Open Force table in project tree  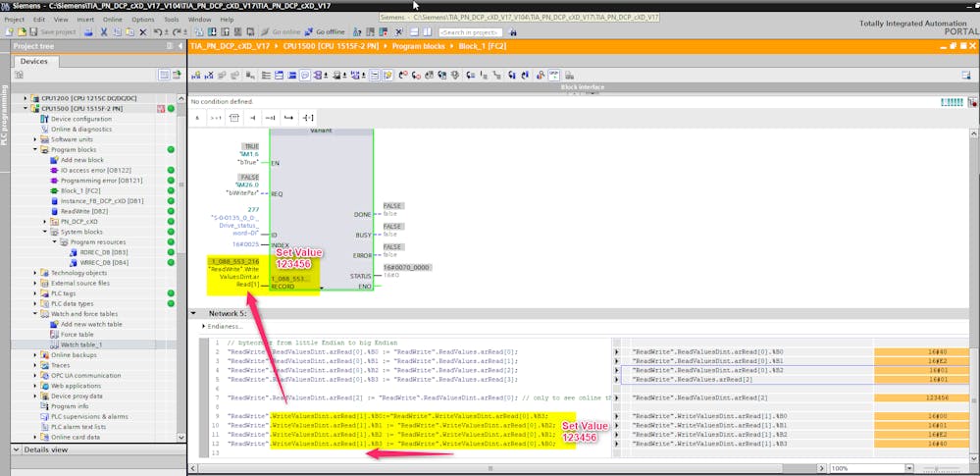point(77,335)
